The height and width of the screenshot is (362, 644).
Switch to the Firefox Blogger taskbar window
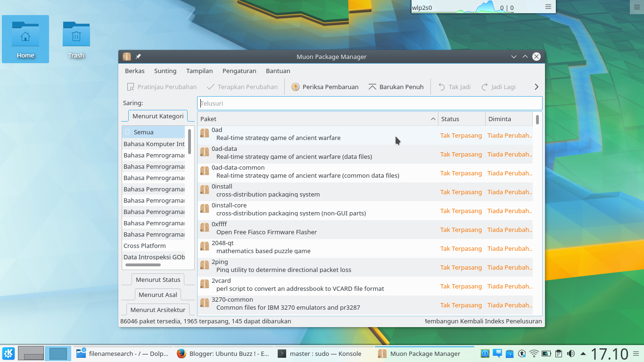[x=223, y=354]
